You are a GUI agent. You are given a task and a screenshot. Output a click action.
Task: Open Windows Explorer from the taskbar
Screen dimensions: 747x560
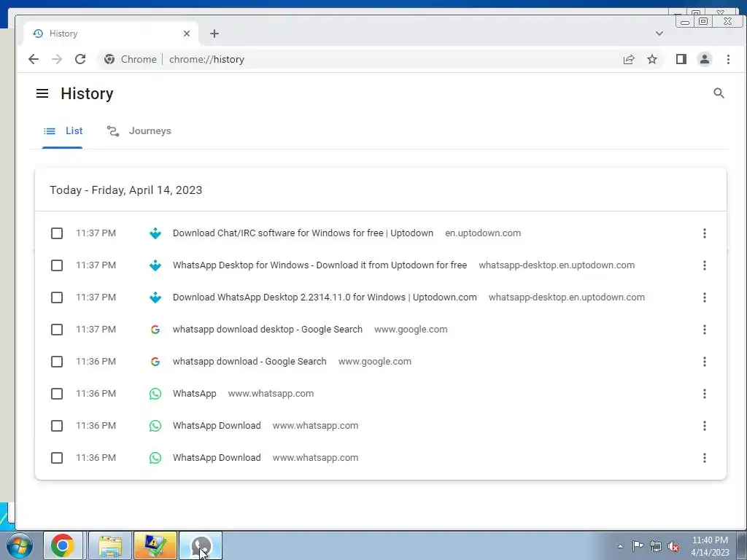tap(110, 545)
